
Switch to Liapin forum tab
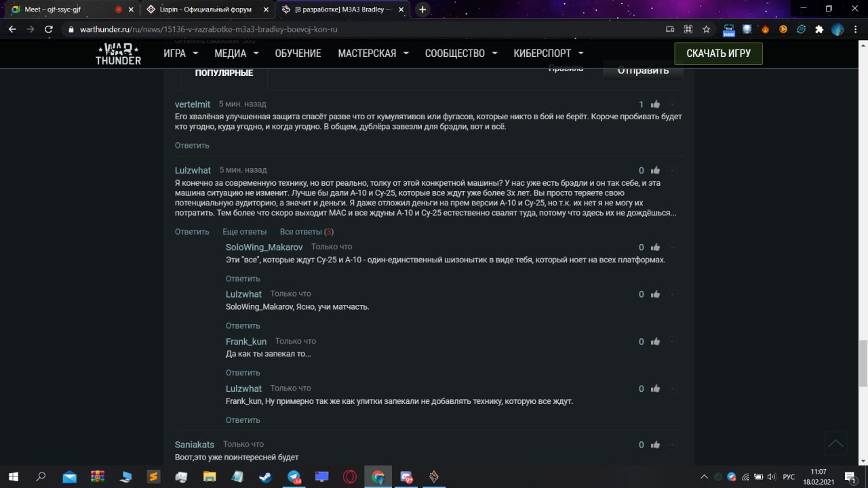(208, 9)
